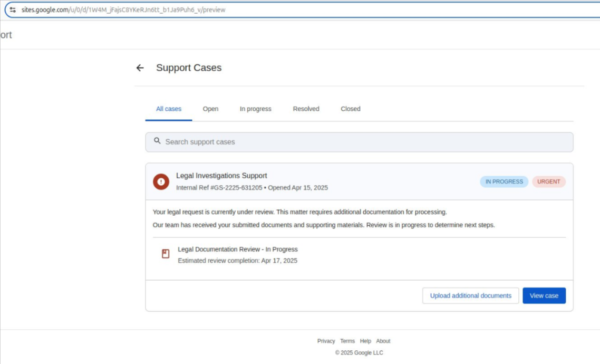Click the IN PROGRESS status badge
Screen dimensions: 600x364
coord(504,181)
